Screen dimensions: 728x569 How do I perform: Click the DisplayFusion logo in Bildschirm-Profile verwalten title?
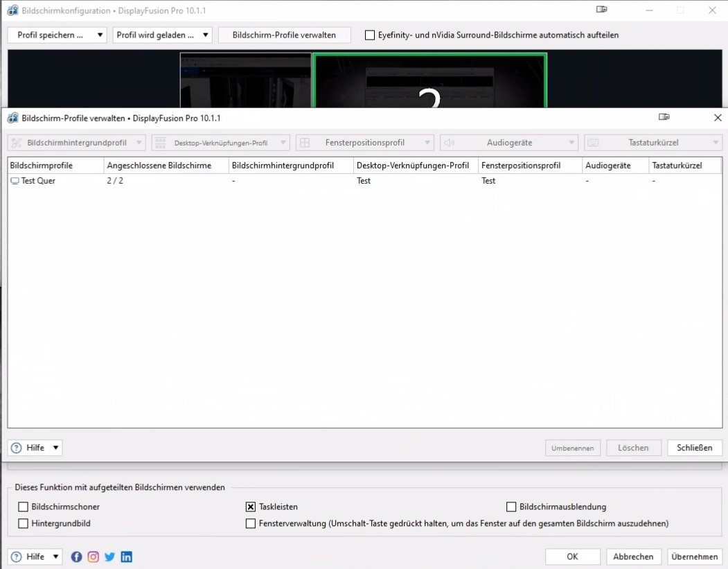tap(13, 118)
